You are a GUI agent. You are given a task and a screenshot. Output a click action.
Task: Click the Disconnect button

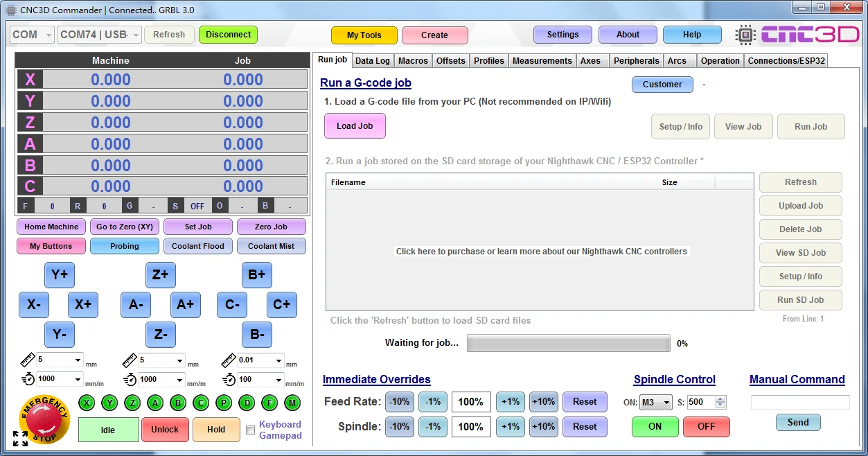[229, 35]
